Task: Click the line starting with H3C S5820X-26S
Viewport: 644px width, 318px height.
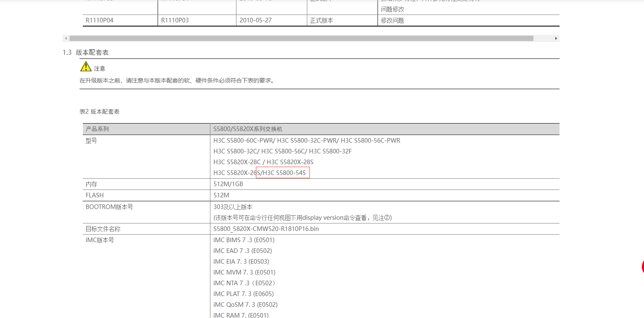Action: (x=260, y=173)
